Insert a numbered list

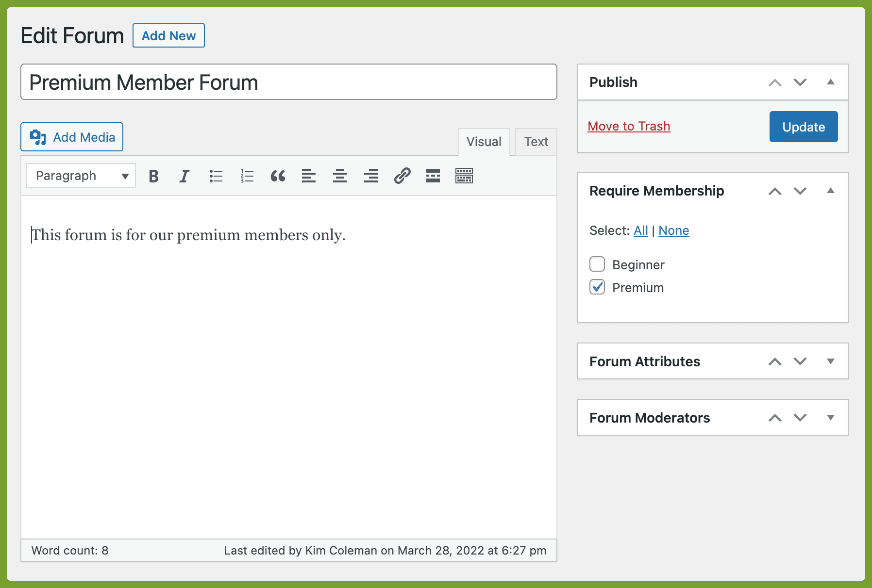tap(247, 176)
